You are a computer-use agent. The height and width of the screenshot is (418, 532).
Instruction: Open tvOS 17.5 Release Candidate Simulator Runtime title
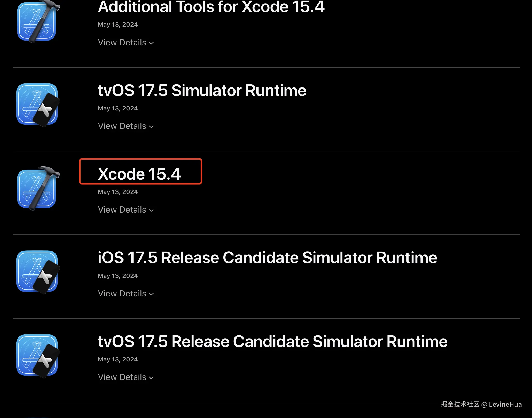pos(272,342)
